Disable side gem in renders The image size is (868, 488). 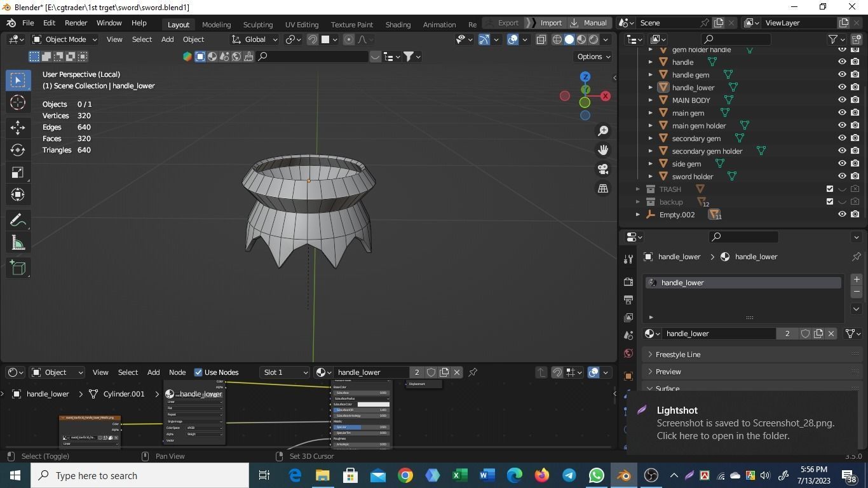pyautogui.click(x=855, y=163)
